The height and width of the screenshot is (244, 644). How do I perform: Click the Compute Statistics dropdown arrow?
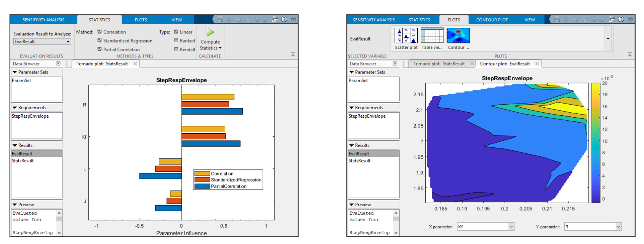pos(220,48)
